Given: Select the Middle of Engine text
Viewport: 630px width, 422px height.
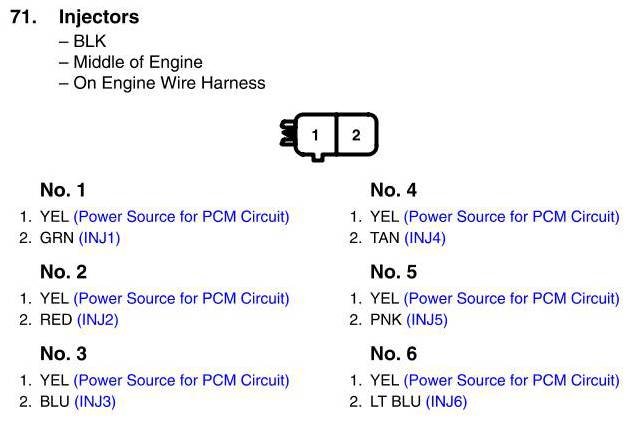Looking at the screenshot, I should click(138, 62).
